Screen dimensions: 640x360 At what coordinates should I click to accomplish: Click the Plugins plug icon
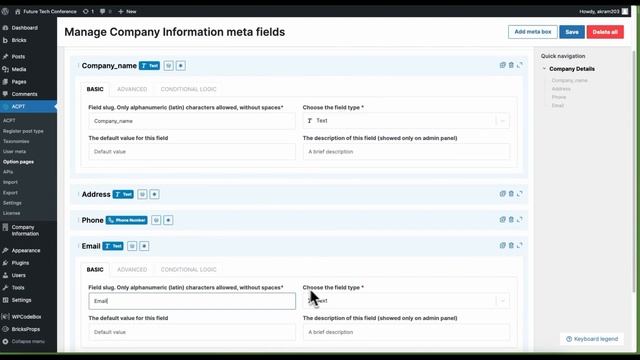coord(5,263)
